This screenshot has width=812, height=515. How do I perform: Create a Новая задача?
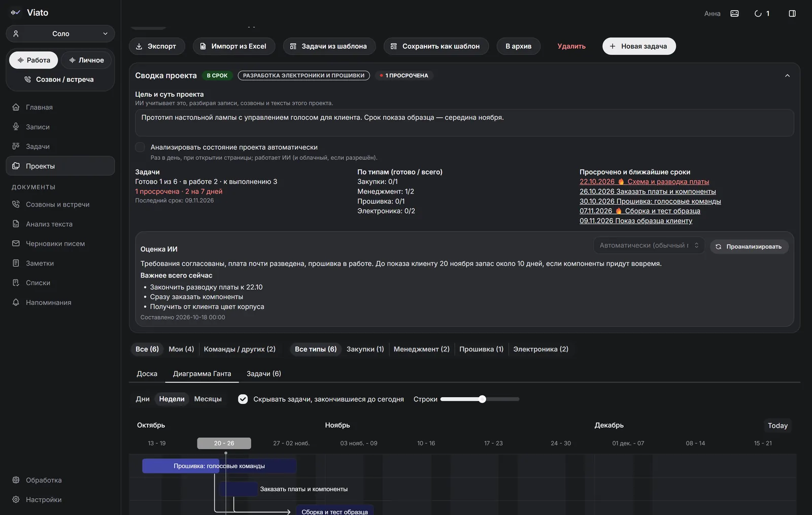pyautogui.click(x=639, y=46)
